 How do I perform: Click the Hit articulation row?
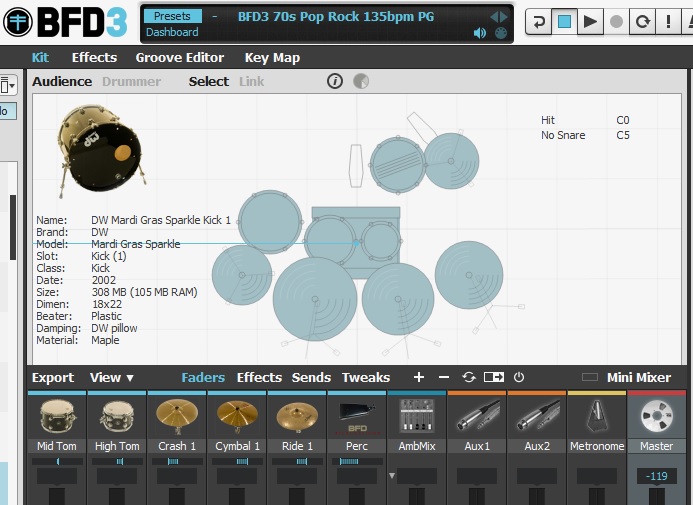pyautogui.click(x=586, y=120)
